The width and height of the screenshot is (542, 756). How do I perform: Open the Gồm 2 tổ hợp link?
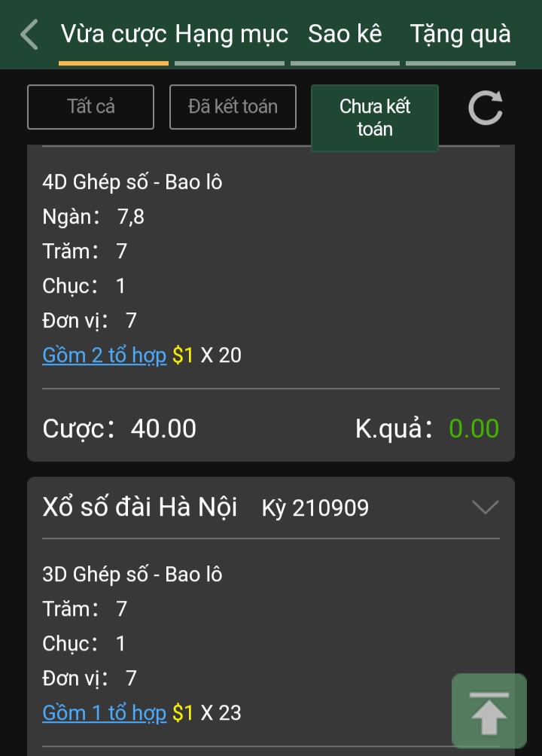click(x=105, y=355)
